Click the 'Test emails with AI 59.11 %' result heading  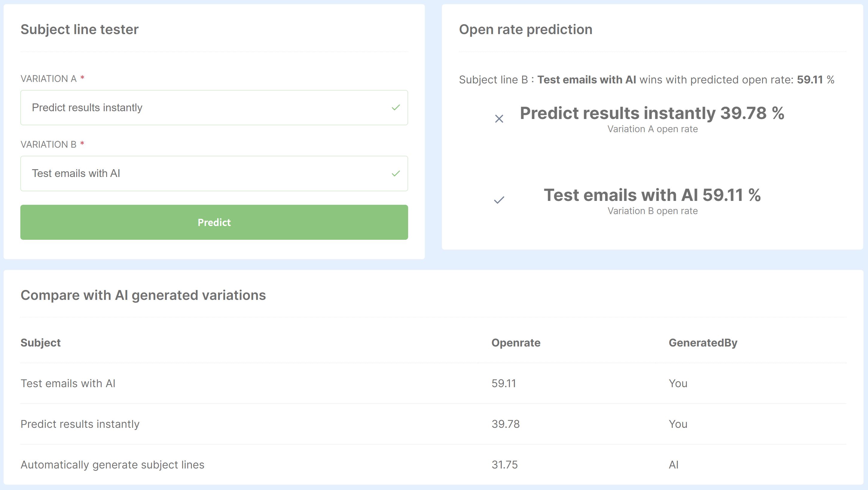coord(652,195)
